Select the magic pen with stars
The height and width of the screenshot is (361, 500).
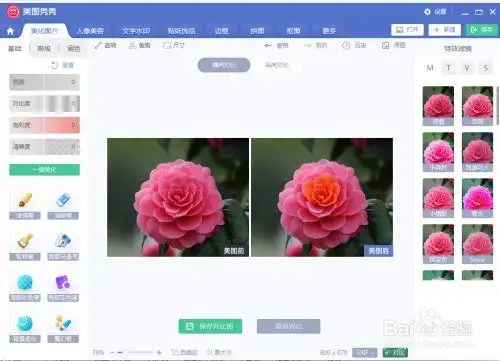(x=63, y=323)
